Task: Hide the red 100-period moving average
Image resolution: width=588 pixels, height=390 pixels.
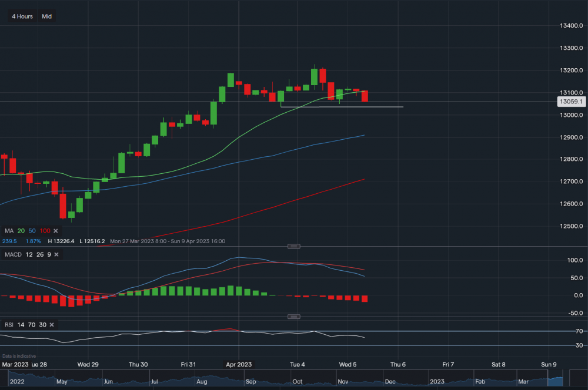Action: click(x=44, y=230)
